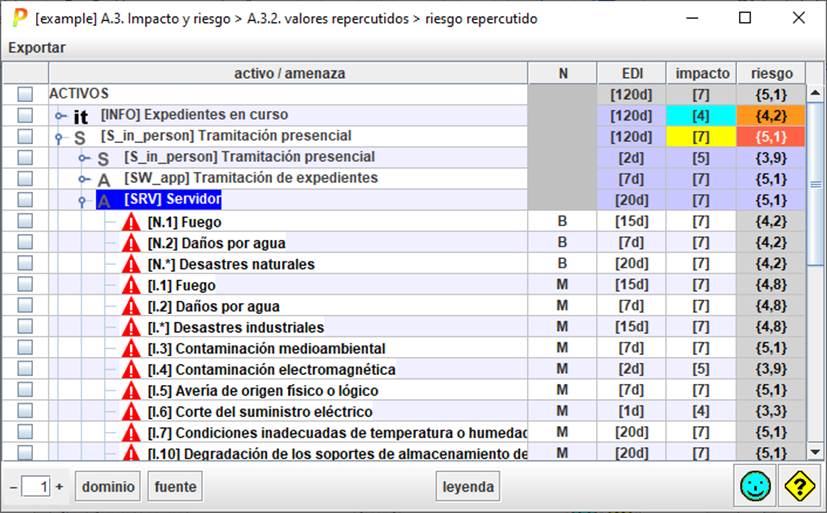This screenshot has width=827, height=513.
Task: Check the box next to [SRV] Servidor
Action: [25, 200]
